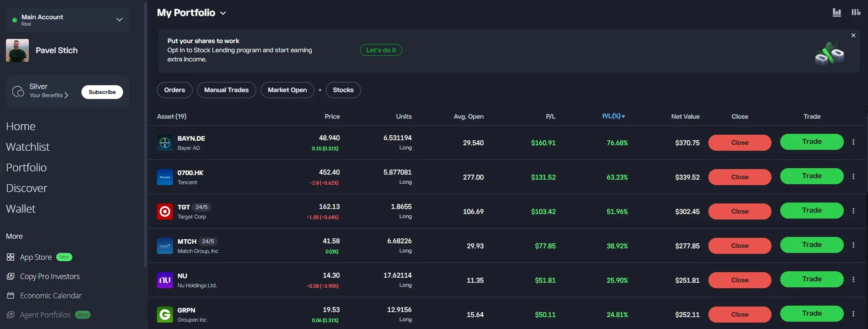
Task: Click the stock lending coins illustration
Action: 830,54
